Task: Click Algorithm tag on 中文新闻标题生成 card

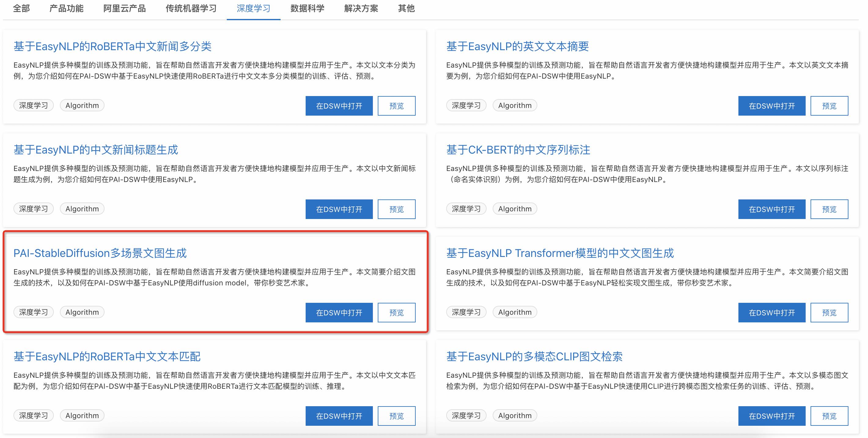Action: coord(82,209)
